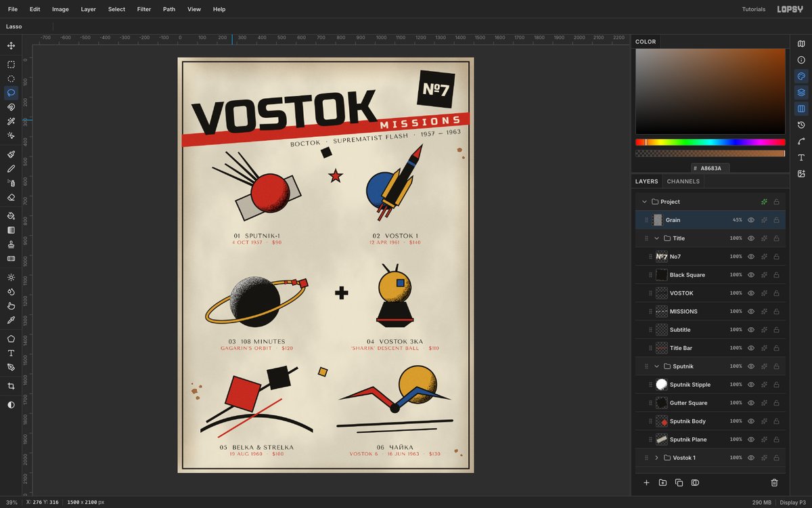Expand the Vostok 1 group

click(x=656, y=458)
